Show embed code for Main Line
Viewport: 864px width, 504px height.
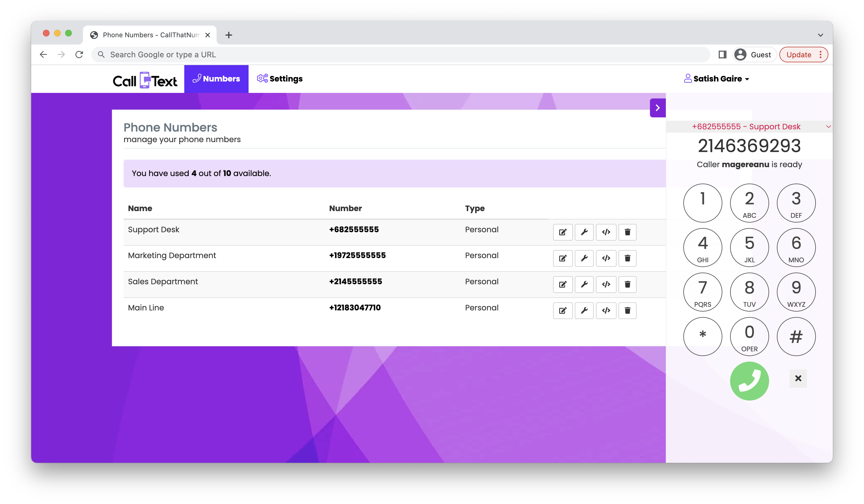coord(606,310)
